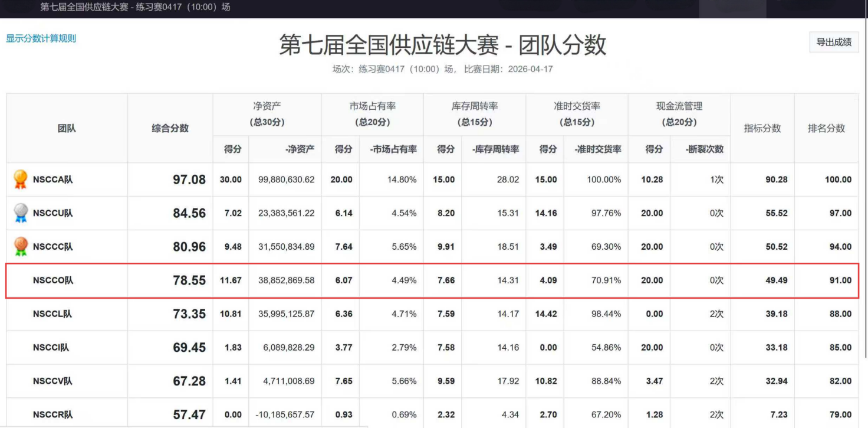868x428 pixels.
Task: Select team name NSCCV队
Action: click(x=53, y=381)
